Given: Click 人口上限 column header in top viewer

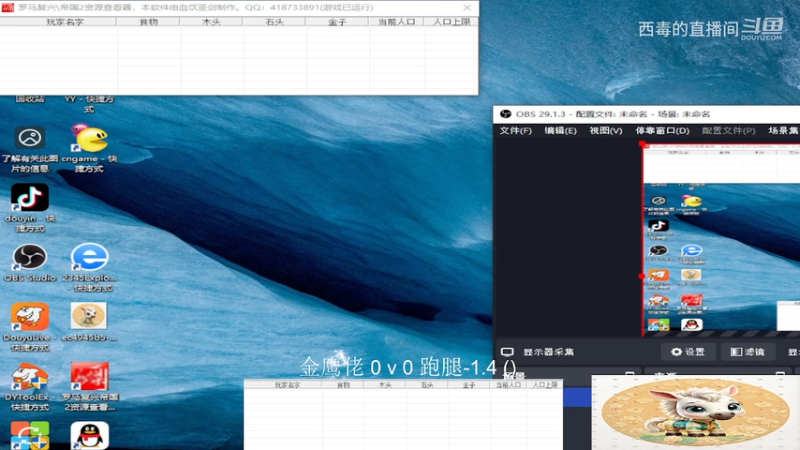Looking at the screenshot, I should [x=451, y=22].
